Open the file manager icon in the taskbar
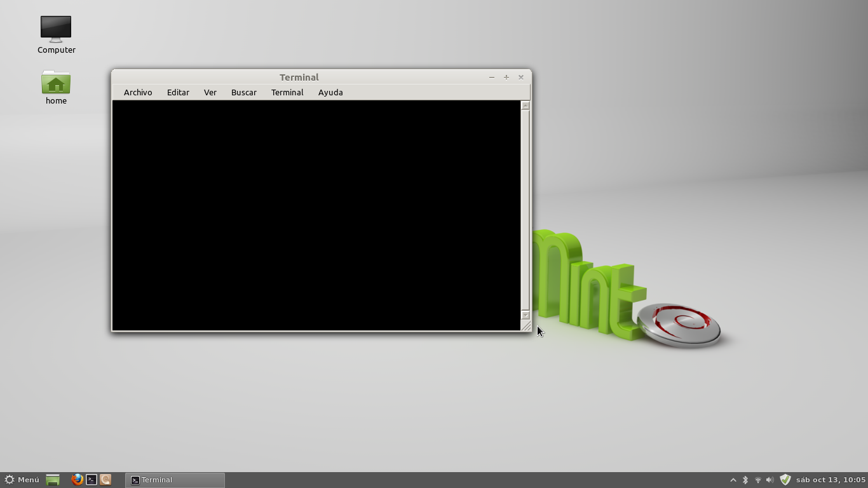 pos(105,480)
